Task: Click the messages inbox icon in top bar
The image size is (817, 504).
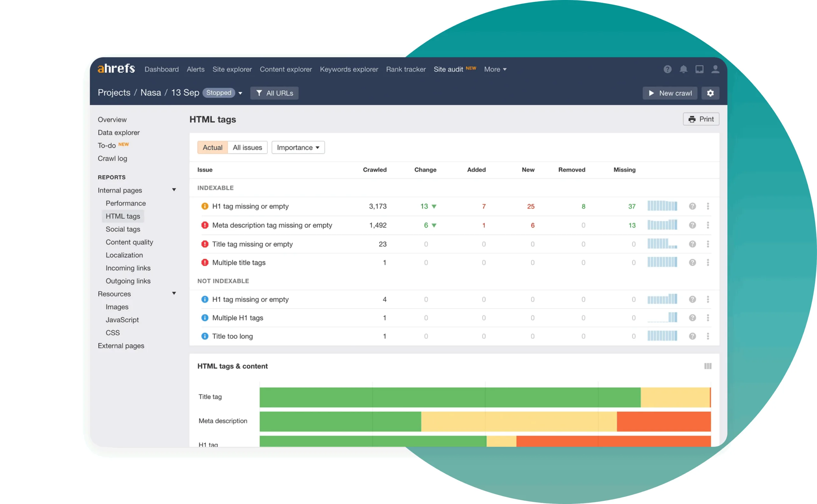Action: (699, 69)
